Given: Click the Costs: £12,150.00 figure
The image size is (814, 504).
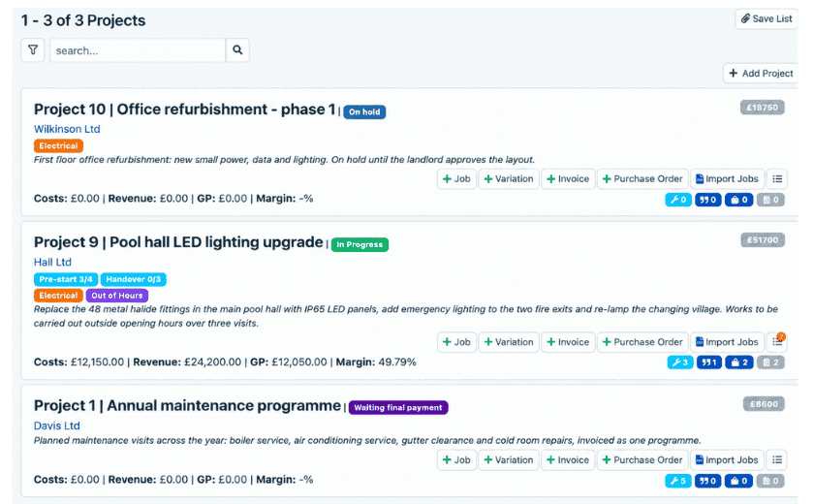Looking at the screenshot, I should pyautogui.click(x=78, y=362).
